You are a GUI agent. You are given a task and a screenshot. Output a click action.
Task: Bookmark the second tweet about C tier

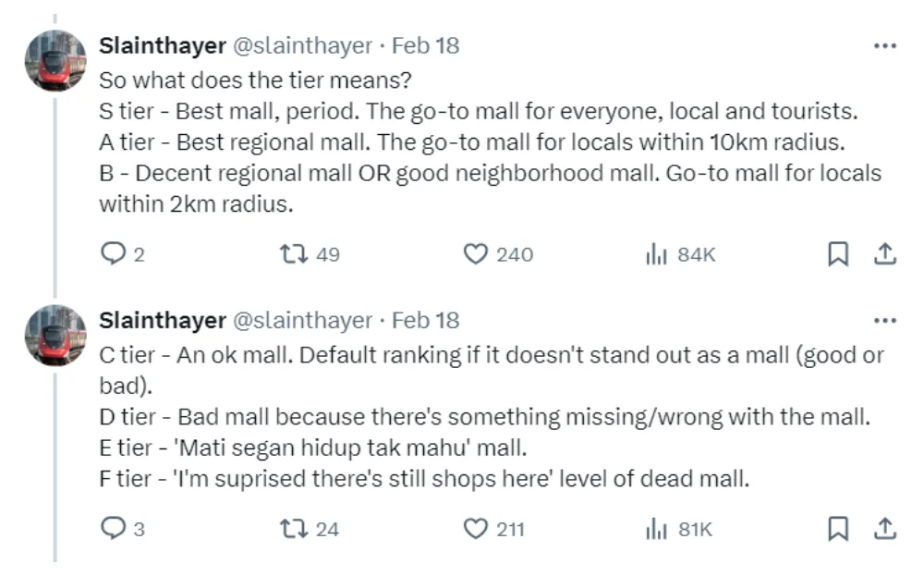tap(837, 529)
